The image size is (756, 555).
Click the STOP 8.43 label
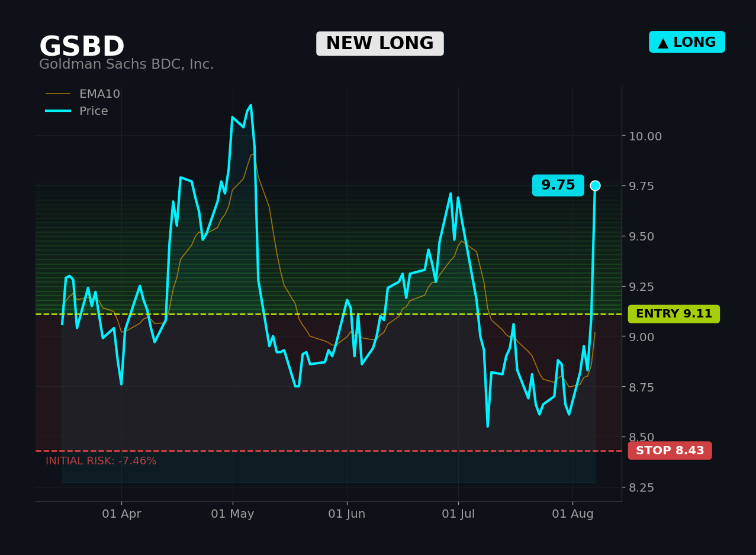670,451
